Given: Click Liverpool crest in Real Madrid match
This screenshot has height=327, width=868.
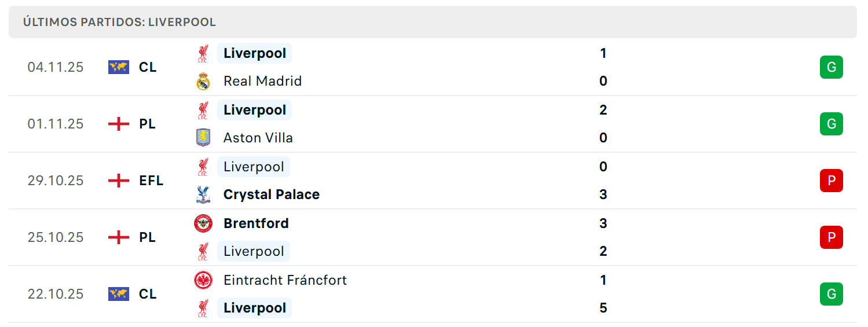Looking at the screenshot, I should [203, 53].
